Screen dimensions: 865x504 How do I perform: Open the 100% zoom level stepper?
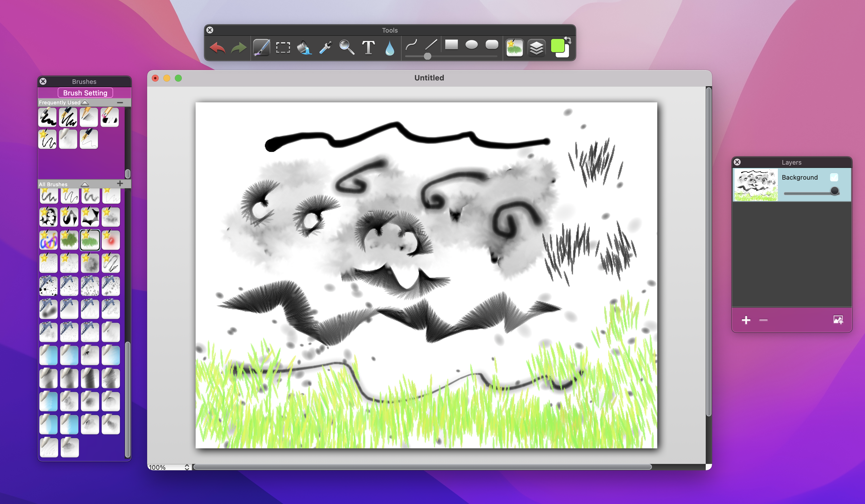tap(187, 467)
